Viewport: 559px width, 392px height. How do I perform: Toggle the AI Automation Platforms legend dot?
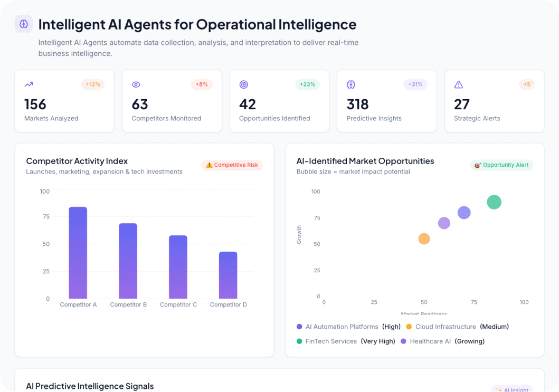click(x=299, y=327)
